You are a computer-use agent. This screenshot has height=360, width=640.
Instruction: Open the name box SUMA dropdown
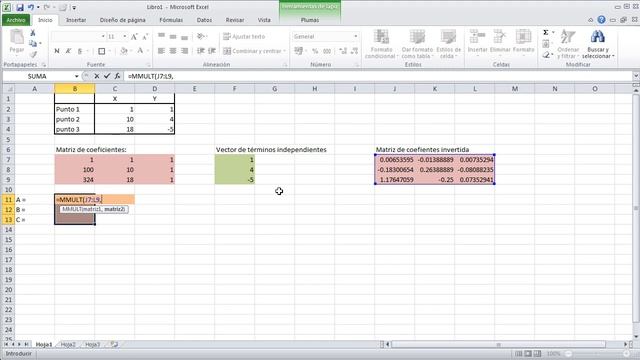click(76, 76)
